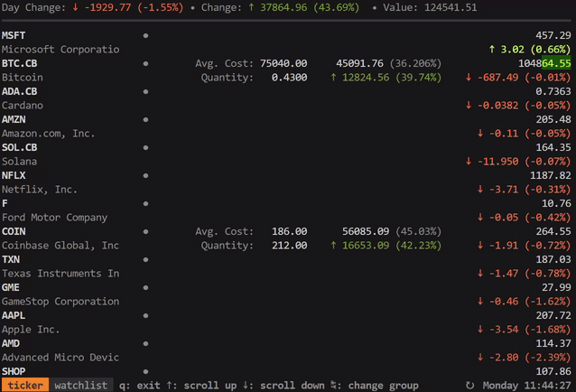576x392 pixels.
Task: Click the MSFT status dot
Action: click(146, 35)
